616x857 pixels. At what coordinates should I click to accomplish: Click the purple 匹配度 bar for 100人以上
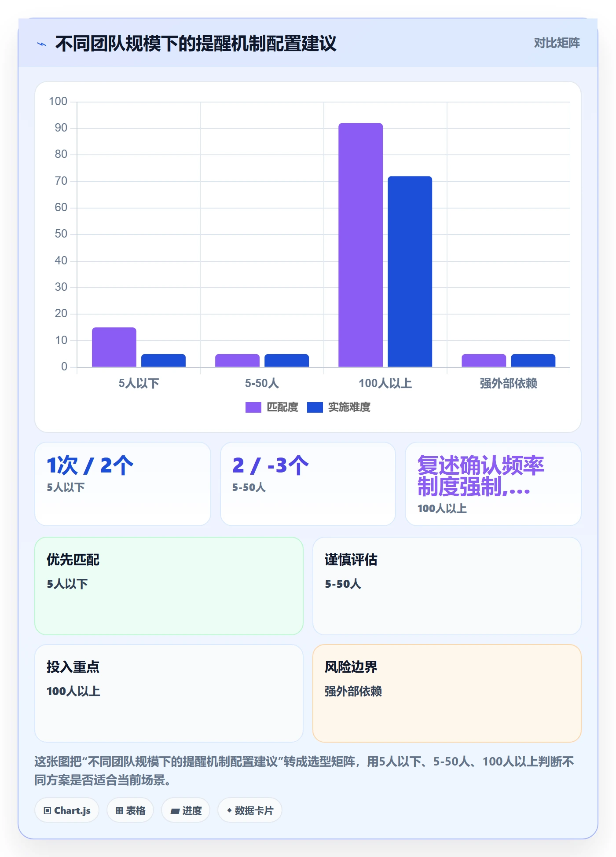pos(361,245)
